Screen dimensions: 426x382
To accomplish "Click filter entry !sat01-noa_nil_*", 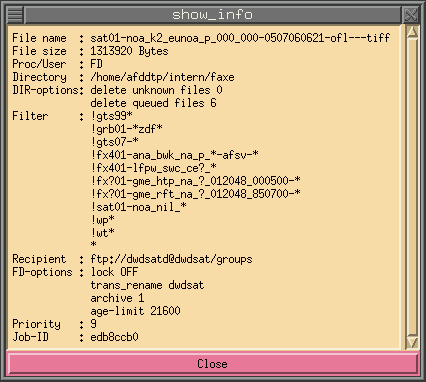I will click(138, 207).
